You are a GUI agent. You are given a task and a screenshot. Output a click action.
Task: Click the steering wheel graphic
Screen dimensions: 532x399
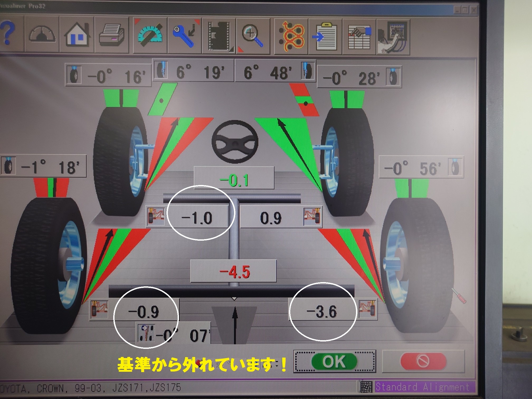point(234,142)
